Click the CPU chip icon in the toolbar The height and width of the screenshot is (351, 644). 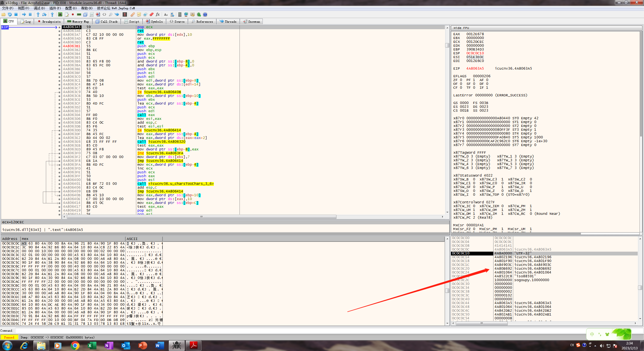click(60, 14)
